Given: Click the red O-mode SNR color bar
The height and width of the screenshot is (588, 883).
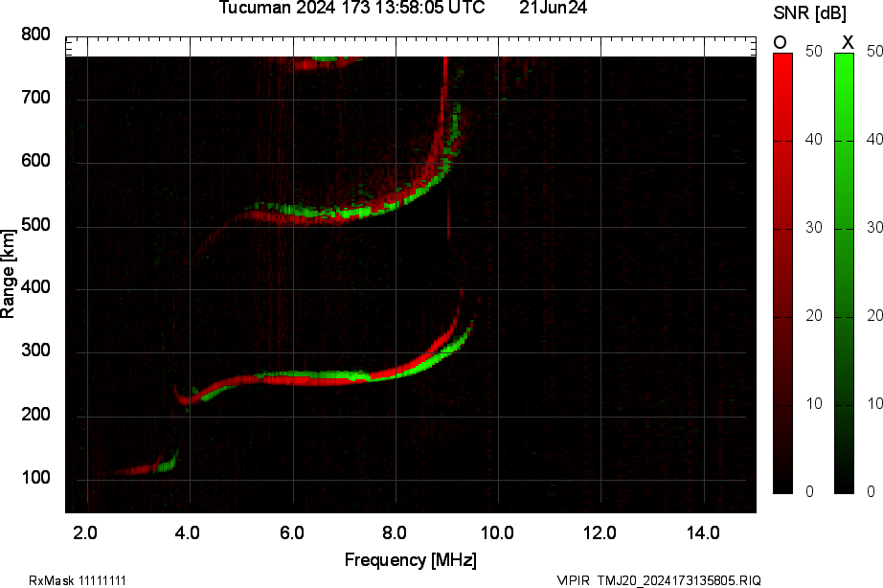Looking at the screenshot, I should (x=782, y=274).
